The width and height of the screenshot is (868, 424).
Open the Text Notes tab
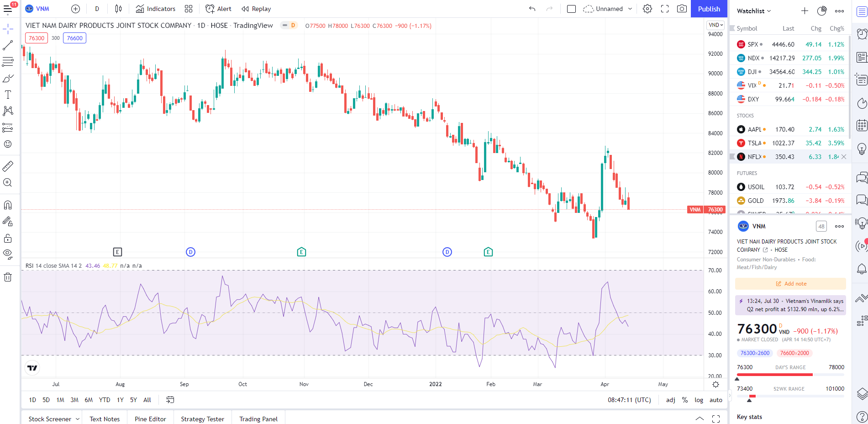click(105, 419)
